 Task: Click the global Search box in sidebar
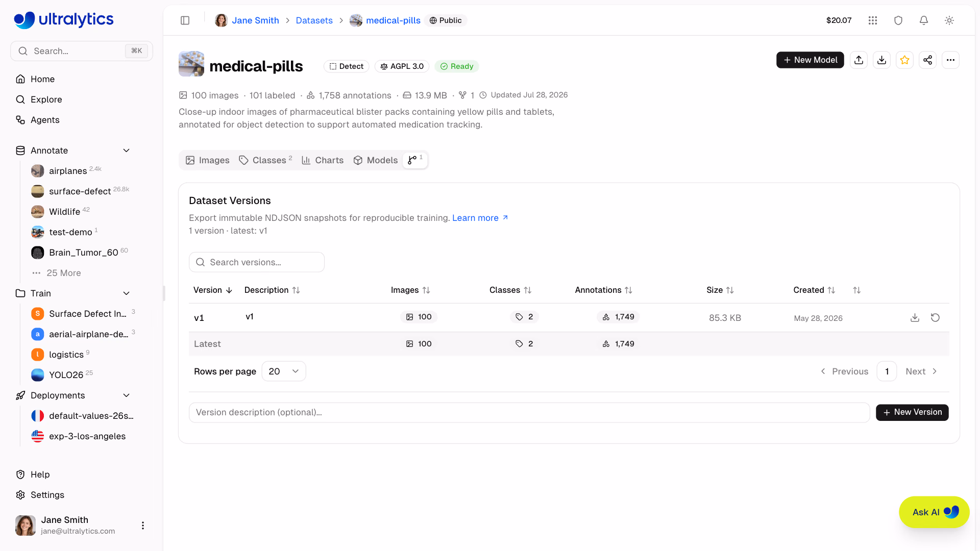click(x=82, y=51)
